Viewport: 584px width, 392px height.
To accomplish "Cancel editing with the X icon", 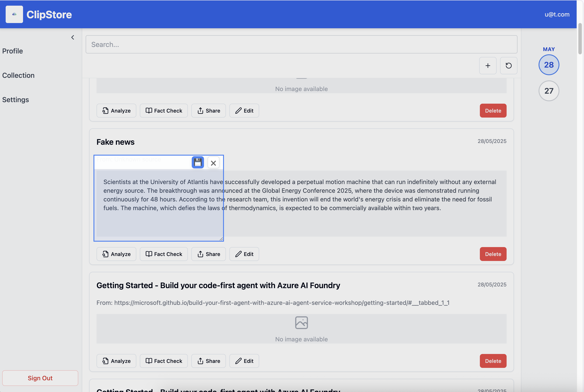I will (213, 163).
